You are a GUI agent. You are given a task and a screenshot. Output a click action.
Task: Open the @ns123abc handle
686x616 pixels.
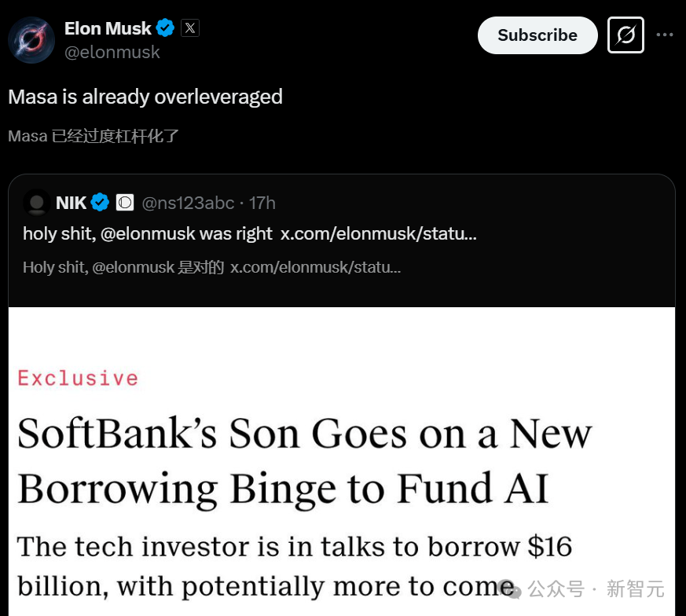[188, 203]
